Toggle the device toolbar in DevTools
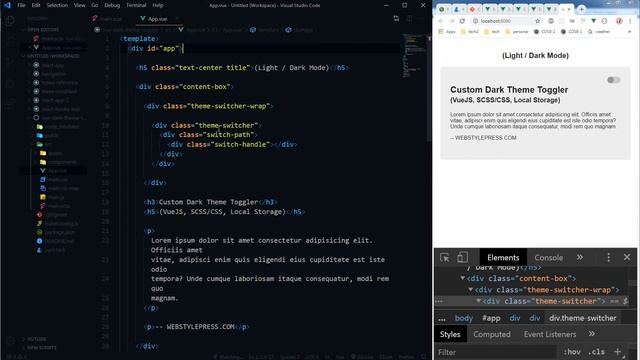The image size is (640, 360). (462, 258)
